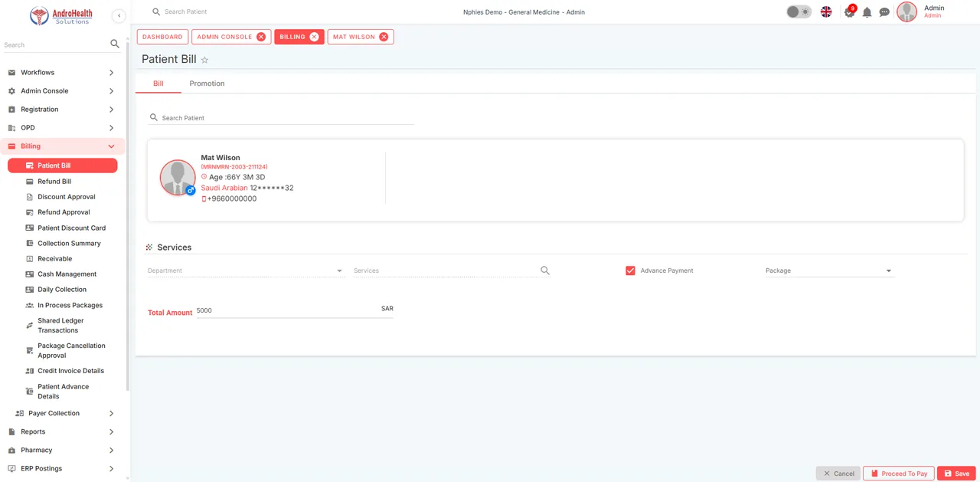Viewport: 980px width, 482px height.
Task: Collapse the sidebar with the arrow button
Action: tap(119, 15)
